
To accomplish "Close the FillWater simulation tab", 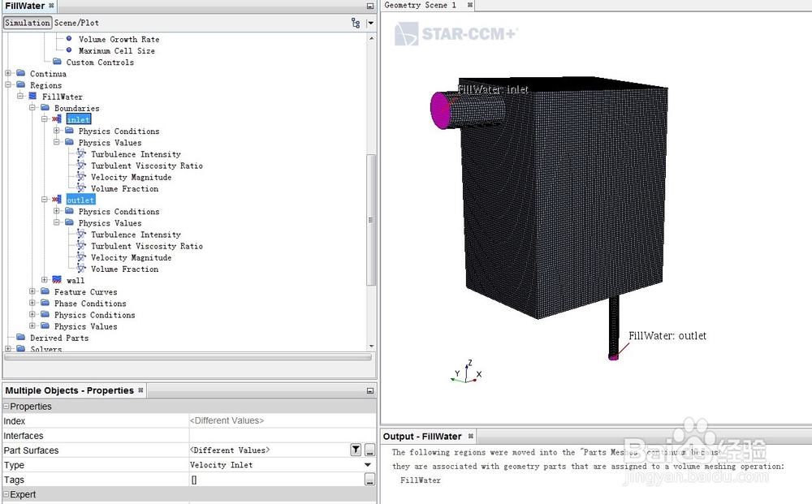I will click(x=51, y=5).
